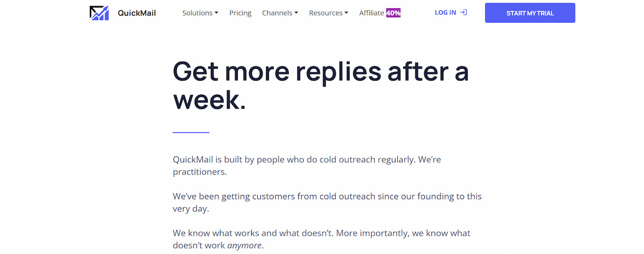Expand the caret arrow beside Solutions
Image resolution: width=644 pixels, height=254 pixels.
tap(216, 13)
